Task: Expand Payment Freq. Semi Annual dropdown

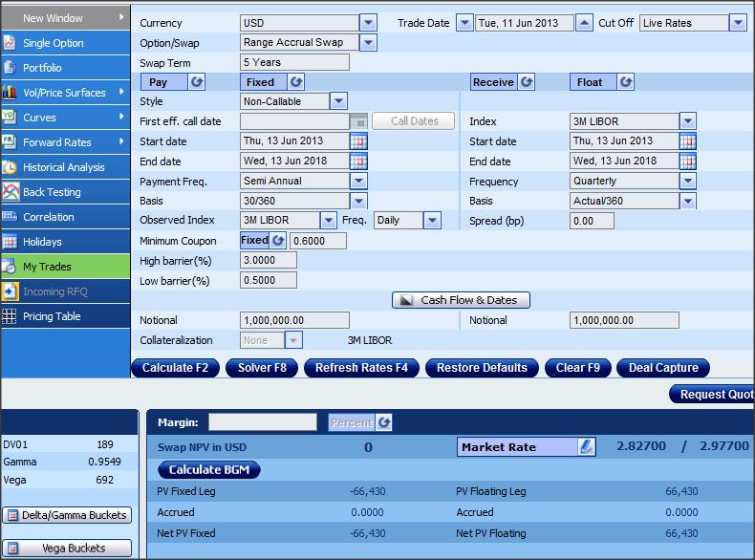Action: click(x=358, y=181)
